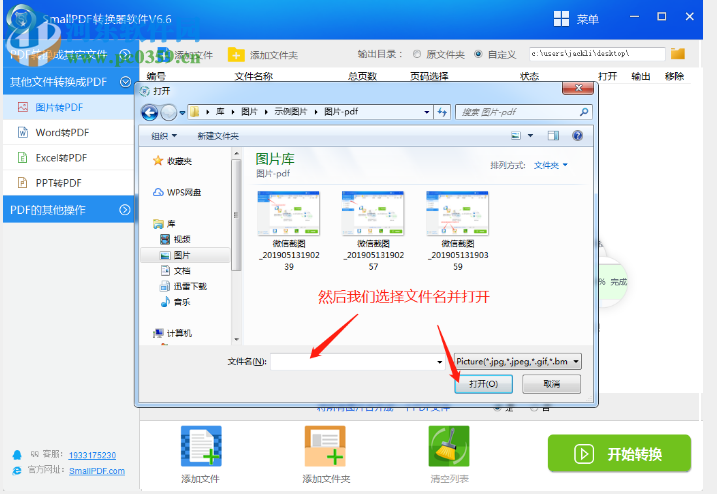Select WPS网盘 in navigation pane

(x=177, y=192)
